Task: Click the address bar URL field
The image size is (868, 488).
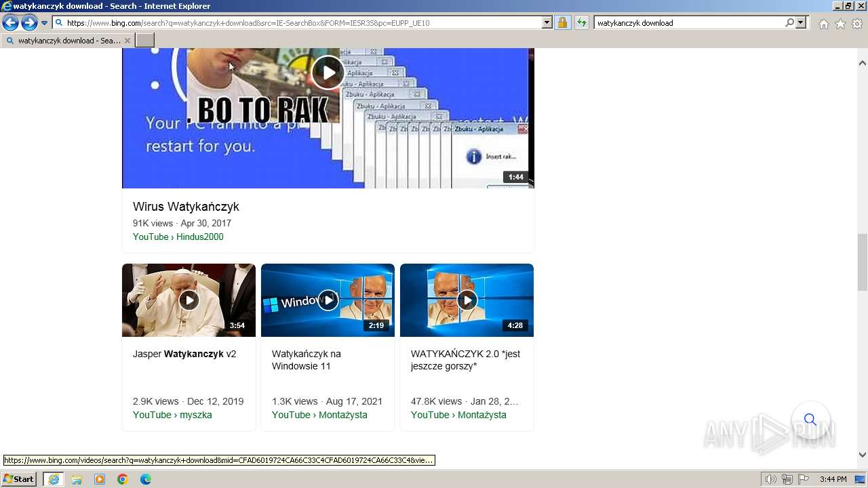Action: [x=297, y=23]
